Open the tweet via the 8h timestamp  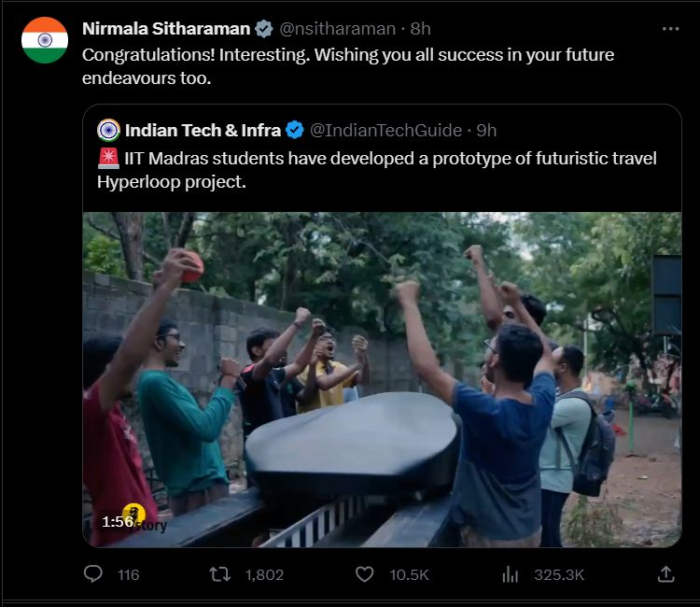(421, 29)
